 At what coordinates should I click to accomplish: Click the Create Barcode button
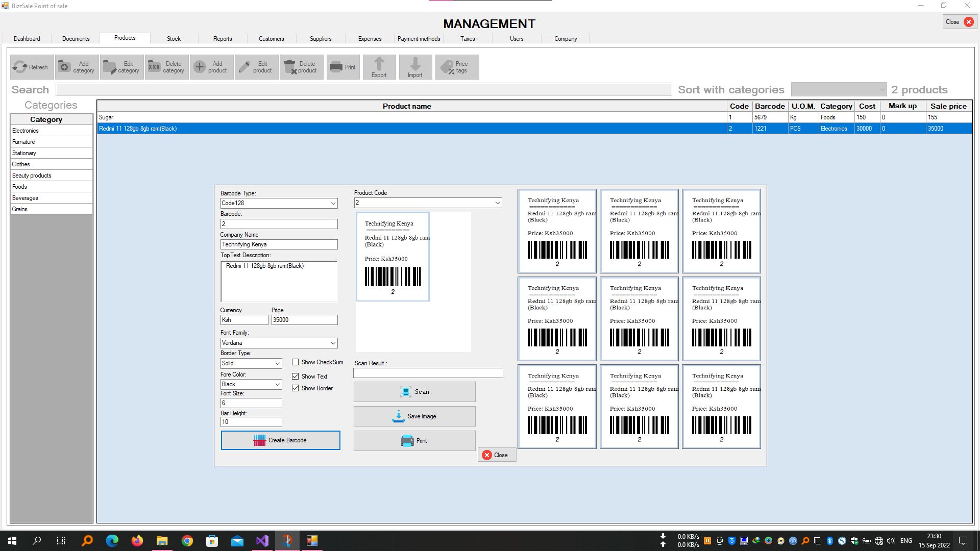[x=280, y=440]
